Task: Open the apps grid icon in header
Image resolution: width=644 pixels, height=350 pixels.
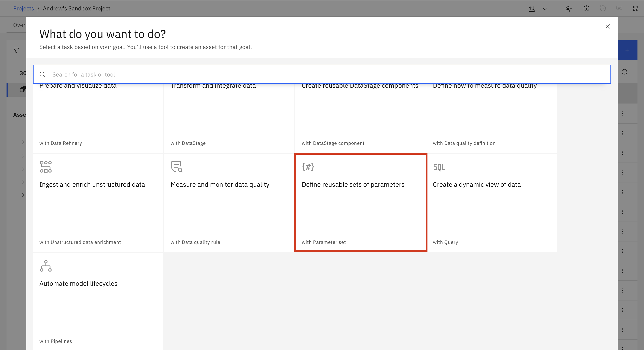Action: click(635, 9)
